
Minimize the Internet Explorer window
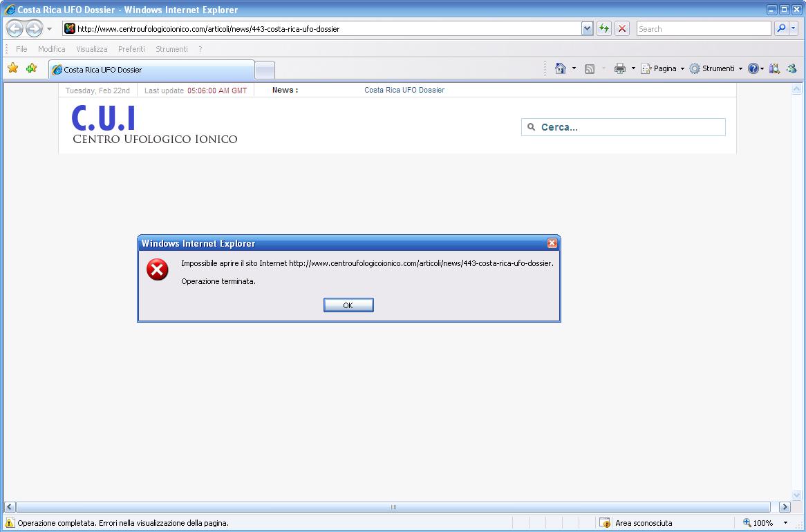pyautogui.click(x=772, y=10)
